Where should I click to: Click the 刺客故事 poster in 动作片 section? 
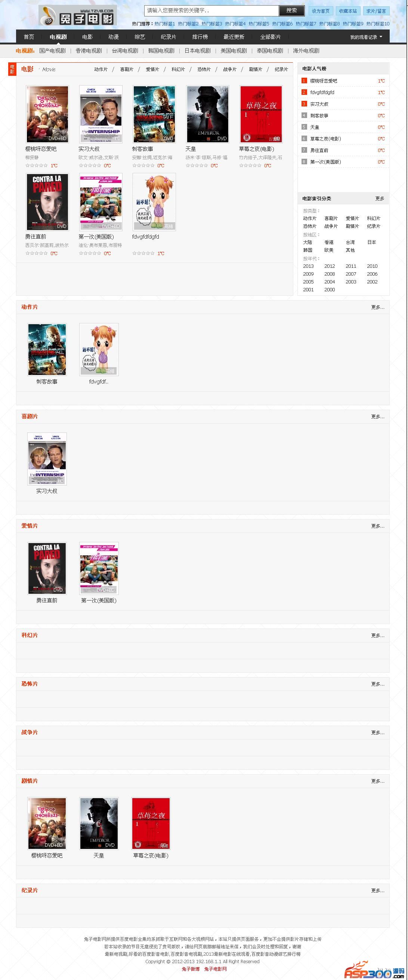pyautogui.click(x=47, y=350)
